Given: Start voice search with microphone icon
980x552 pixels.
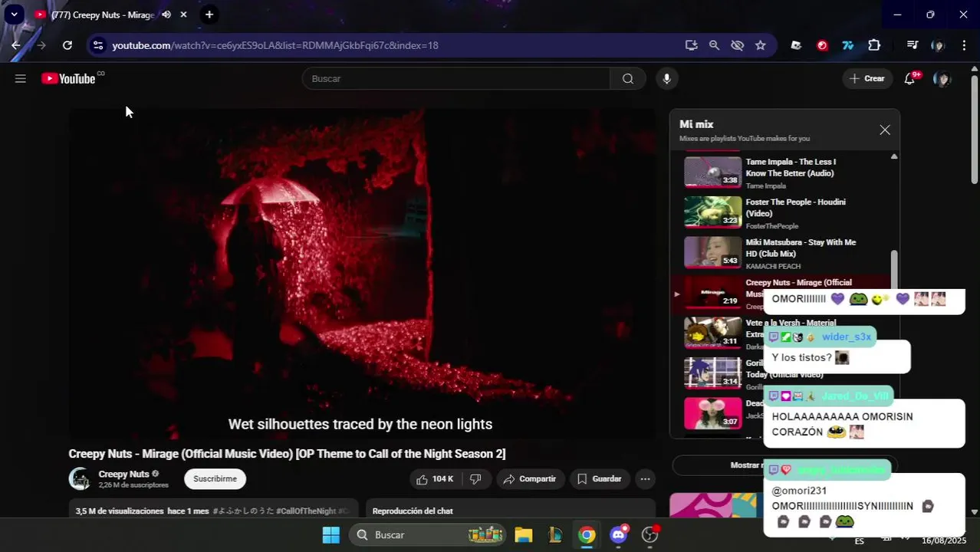Looking at the screenshot, I should click(x=666, y=78).
